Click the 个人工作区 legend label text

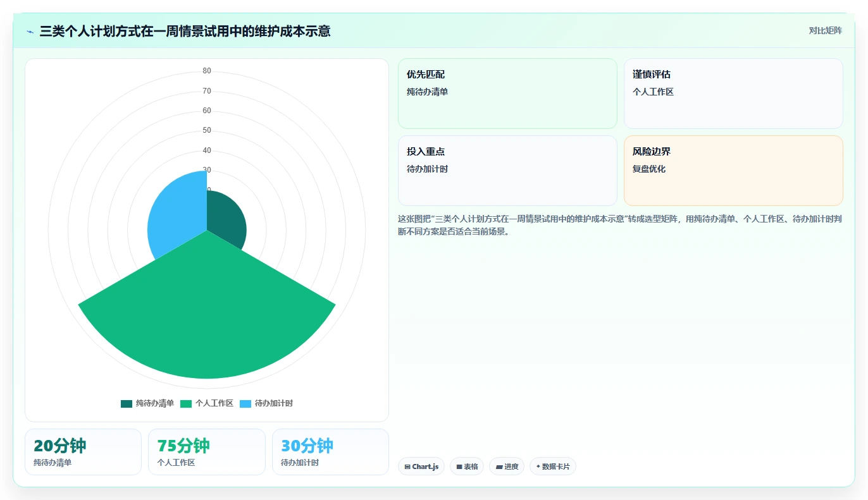tap(214, 403)
